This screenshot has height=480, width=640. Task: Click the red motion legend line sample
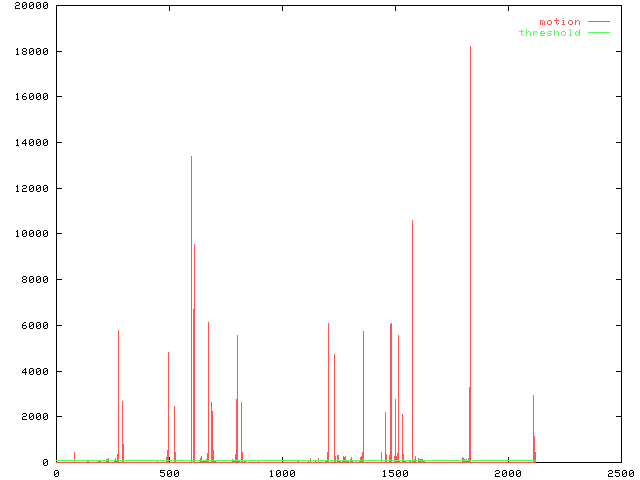[599, 21]
